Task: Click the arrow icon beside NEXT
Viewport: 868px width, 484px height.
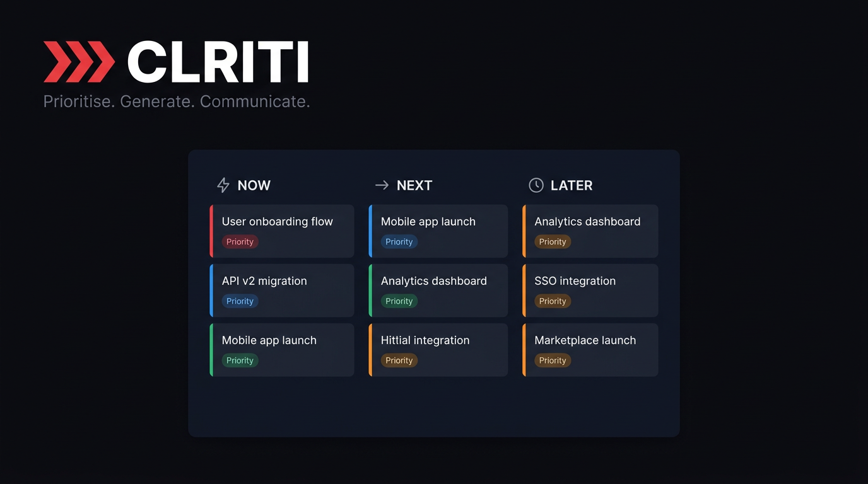Action: pos(381,185)
